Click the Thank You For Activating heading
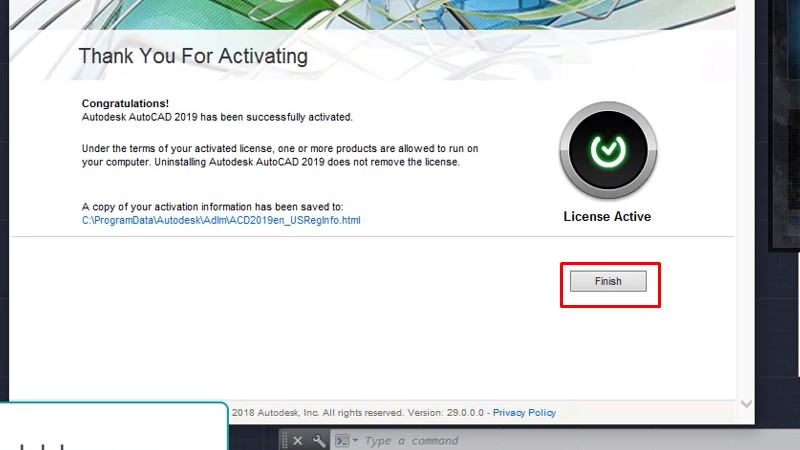Screen dimensions: 800x450 (193, 56)
